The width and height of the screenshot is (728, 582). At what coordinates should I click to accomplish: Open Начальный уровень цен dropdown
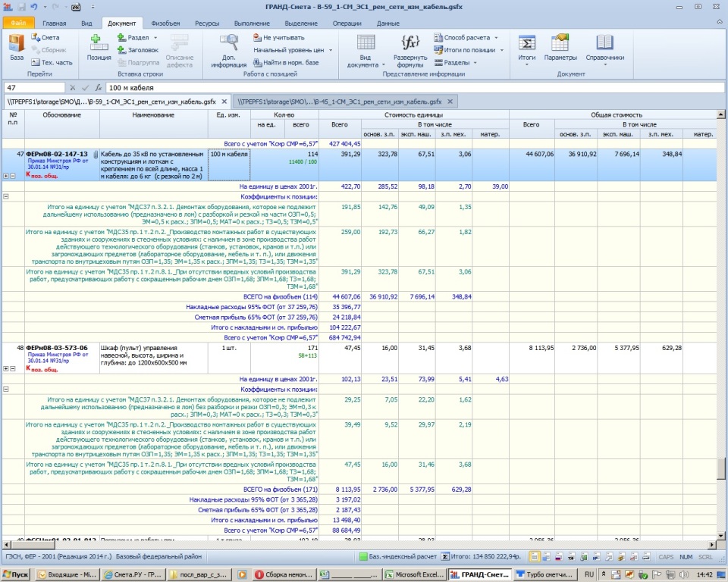pos(292,50)
